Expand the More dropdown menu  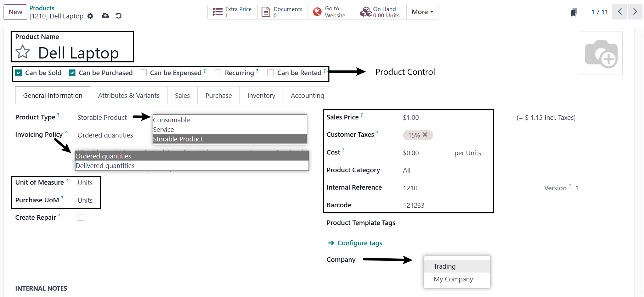coord(422,12)
